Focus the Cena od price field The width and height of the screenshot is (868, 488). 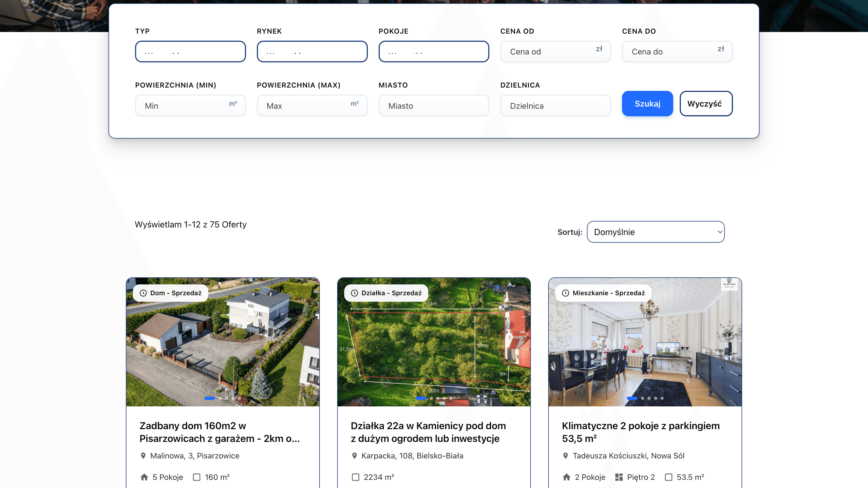[555, 52]
